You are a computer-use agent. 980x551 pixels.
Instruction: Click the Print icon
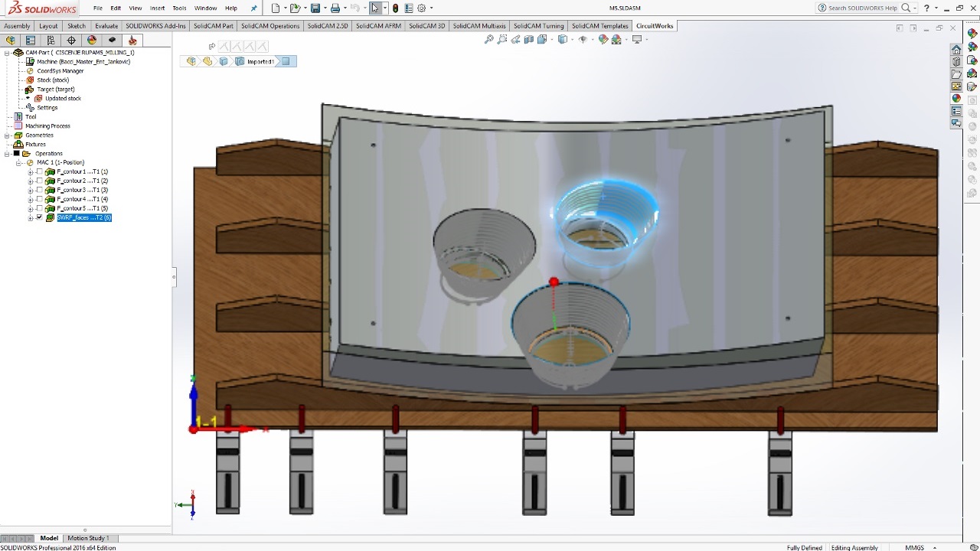[x=335, y=8]
